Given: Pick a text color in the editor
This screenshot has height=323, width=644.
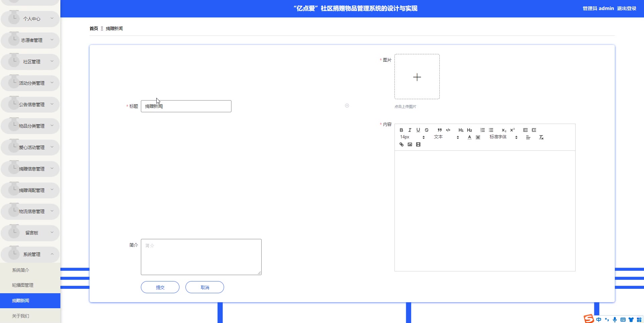Looking at the screenshot, I should [470, 137].
